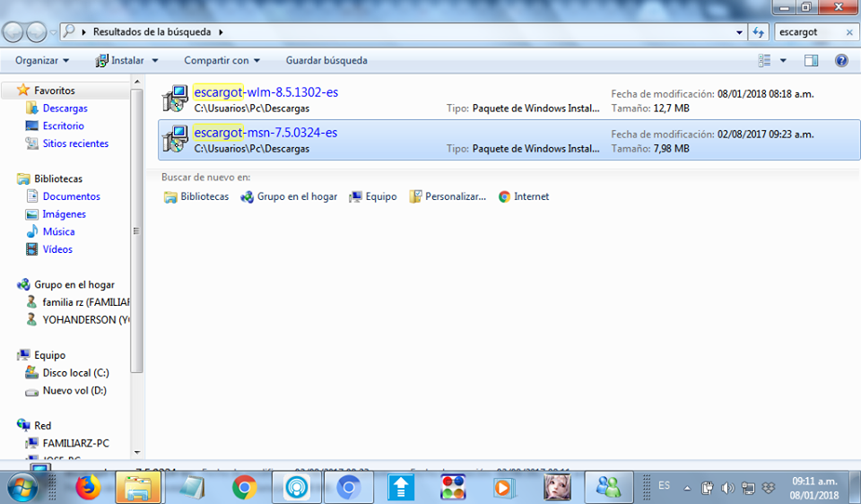This screenshot has height=504, width=861.
Task: Select FAMILIARZ-PC network computer
Action: pyautogui.click(x=75, y=443)
